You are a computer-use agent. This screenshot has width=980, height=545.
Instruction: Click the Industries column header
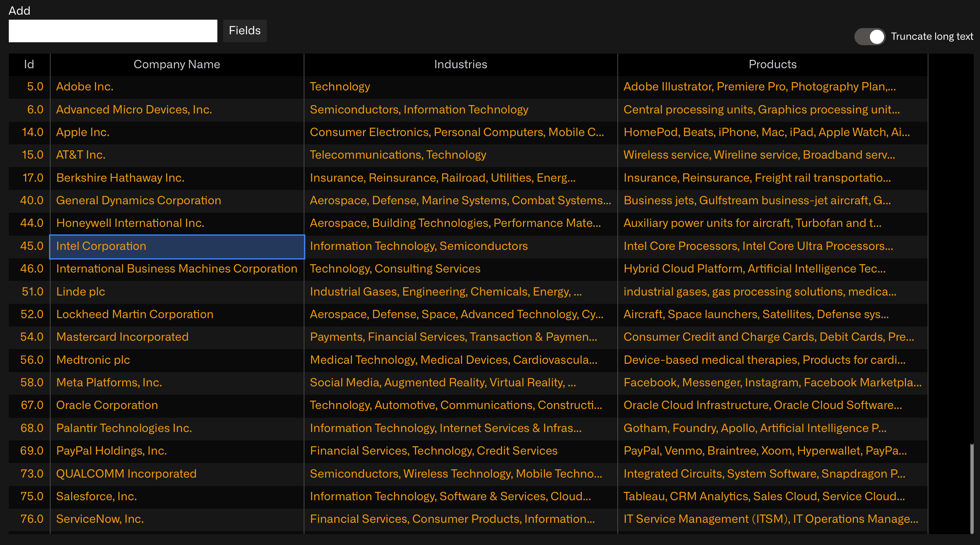460,64
